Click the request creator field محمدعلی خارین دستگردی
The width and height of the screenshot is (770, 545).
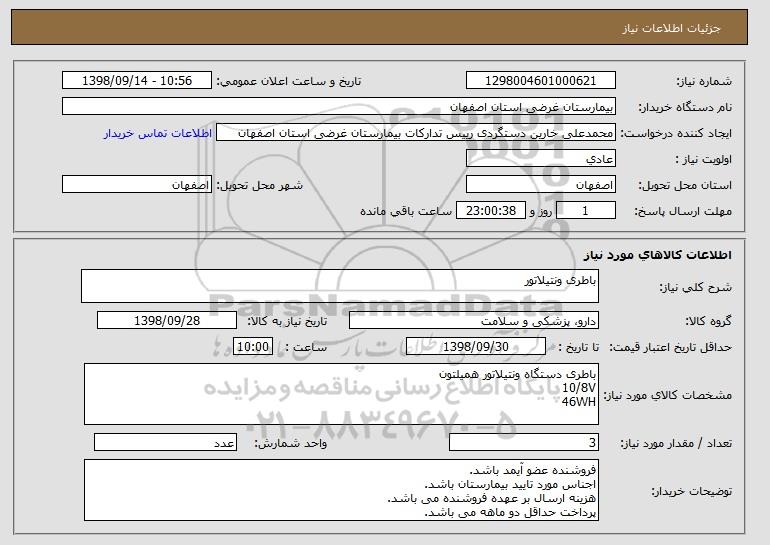point(416,133)
